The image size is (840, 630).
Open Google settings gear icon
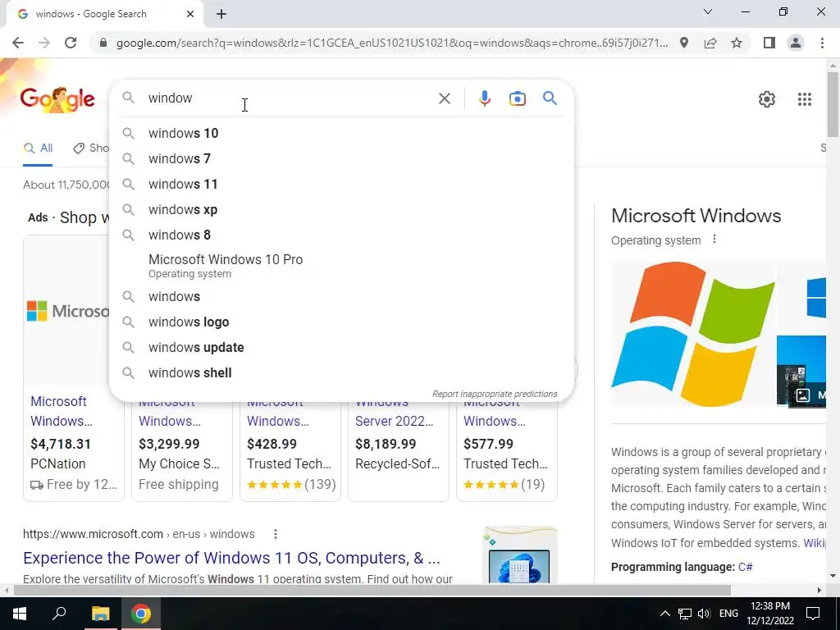(767, 99)
